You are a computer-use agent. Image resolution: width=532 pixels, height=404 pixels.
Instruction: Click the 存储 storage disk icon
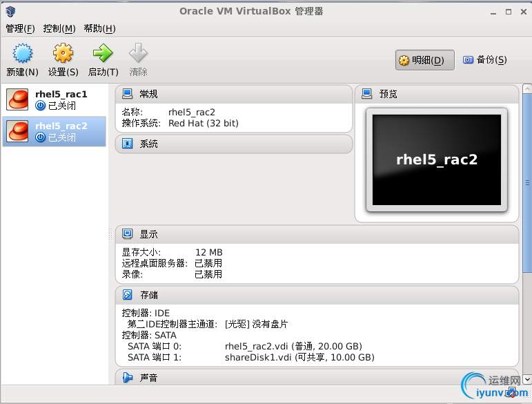127,295
